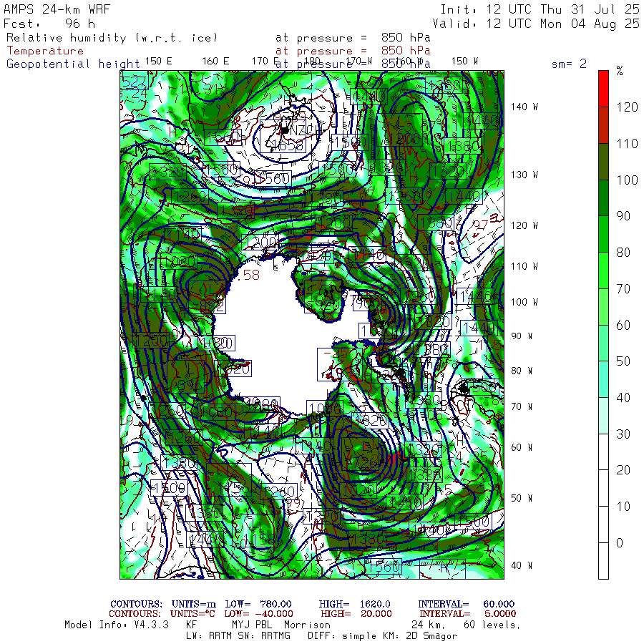The height and width of the screenshot is (644, 644).
Task: Click the olive 100-110 colorbar segment
Action: coord(603,162)
